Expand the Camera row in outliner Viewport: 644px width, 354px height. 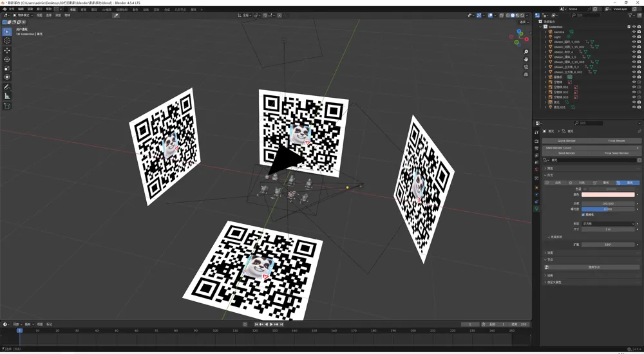pyautogui.click(x=545, y=32)
